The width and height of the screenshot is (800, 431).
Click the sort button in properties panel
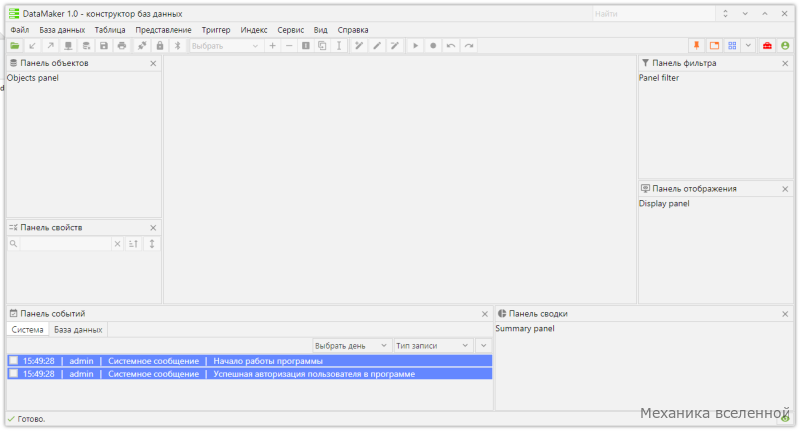[x=134, y=244]
